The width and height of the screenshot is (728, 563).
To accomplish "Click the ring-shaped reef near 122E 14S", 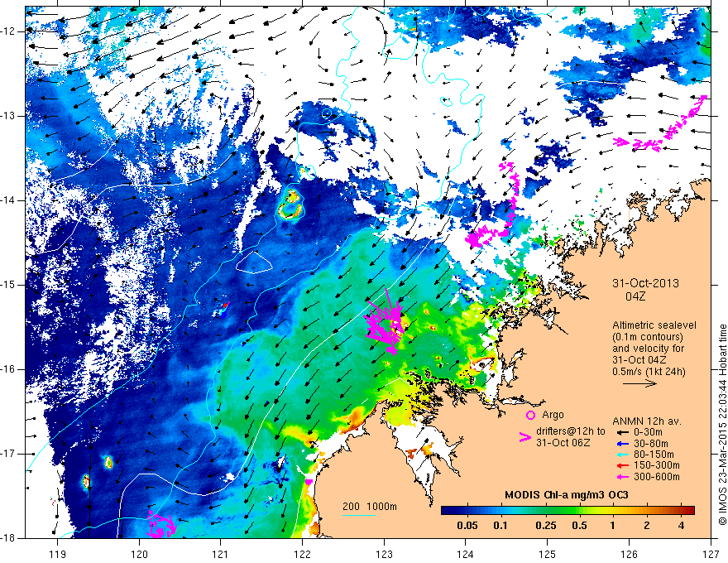I will coord(291,205).
